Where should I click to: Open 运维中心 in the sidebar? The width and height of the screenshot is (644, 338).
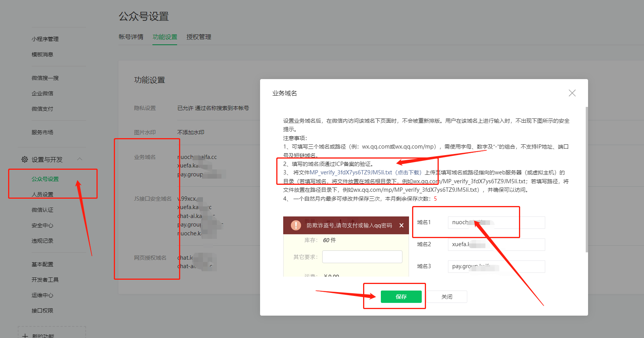click(x=42, y=295)
